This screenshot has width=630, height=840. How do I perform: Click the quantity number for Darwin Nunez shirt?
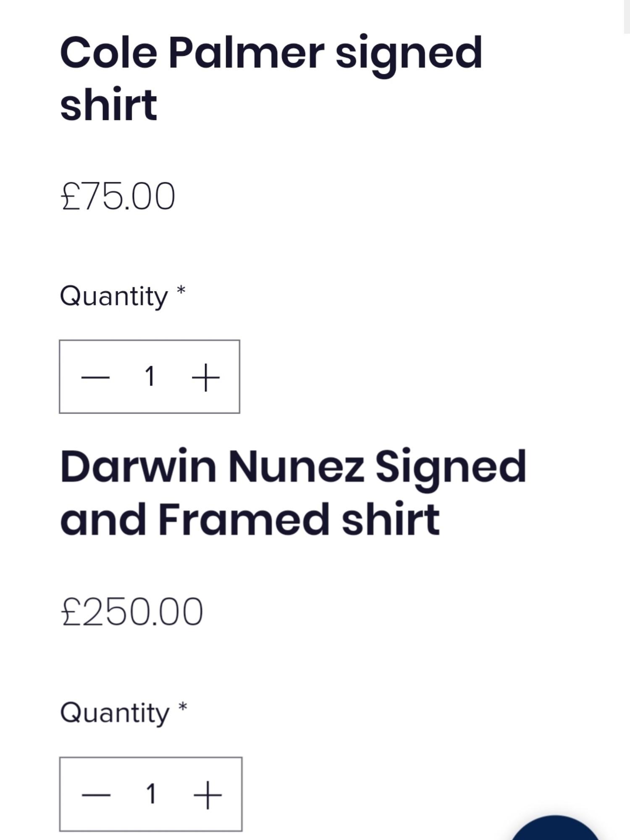[151, 794]
